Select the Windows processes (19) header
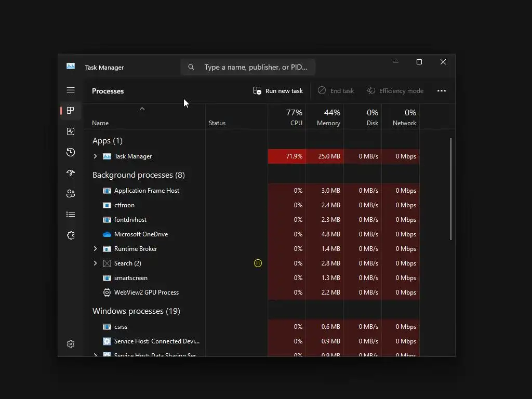The height and width of the screenshot is (399, 532). tap(136, 311)
